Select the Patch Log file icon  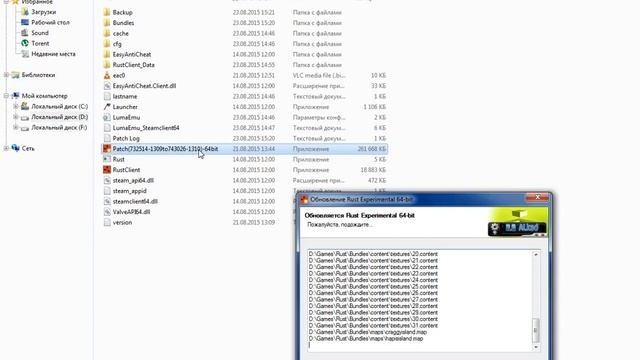(x=107, y=138)
